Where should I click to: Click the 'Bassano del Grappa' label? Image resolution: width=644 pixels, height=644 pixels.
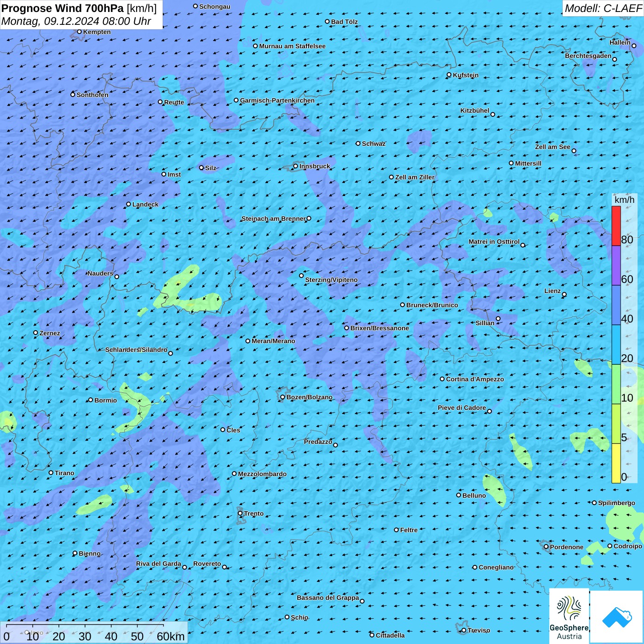[328, 598]
